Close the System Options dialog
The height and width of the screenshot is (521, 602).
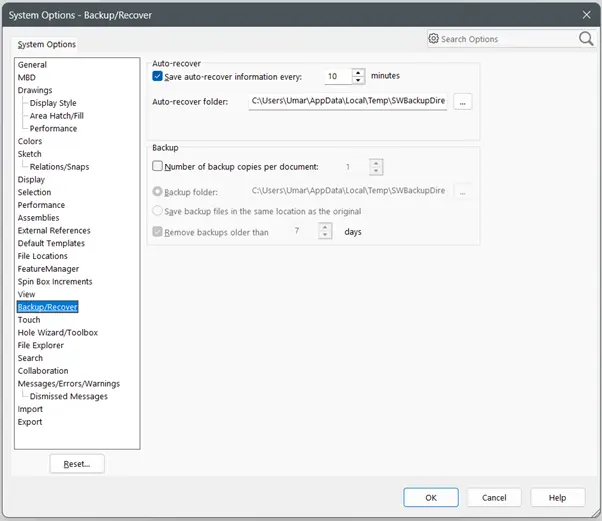586,15
